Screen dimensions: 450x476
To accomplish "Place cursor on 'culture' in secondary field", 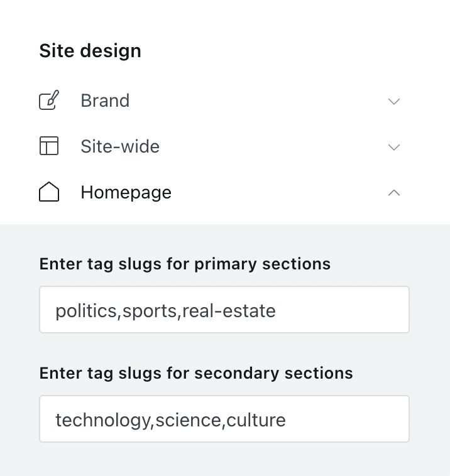I will coord(256,419).
